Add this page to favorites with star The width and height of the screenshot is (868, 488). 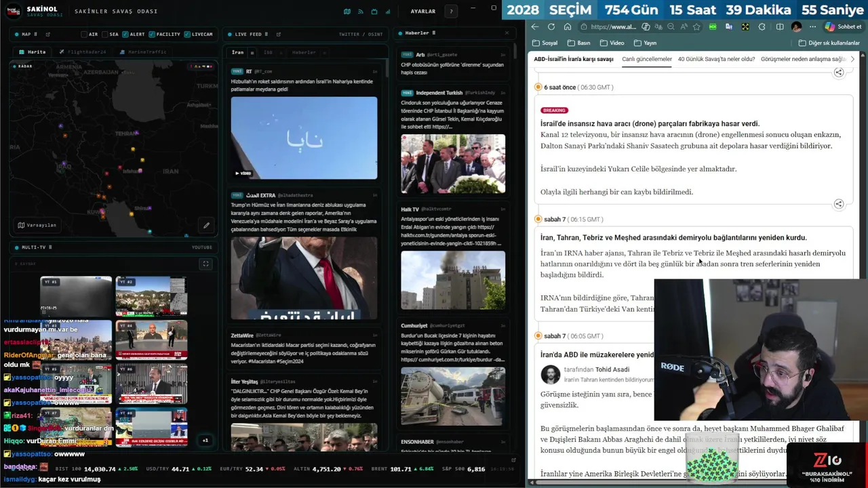point(696,27)
